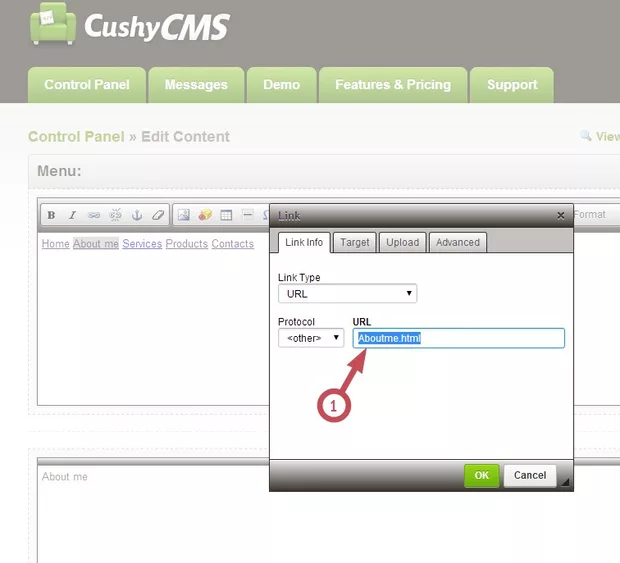This screenshot has height=563, width=620.
Task: Click the insert image icon
Action: (x=184, y=215)
